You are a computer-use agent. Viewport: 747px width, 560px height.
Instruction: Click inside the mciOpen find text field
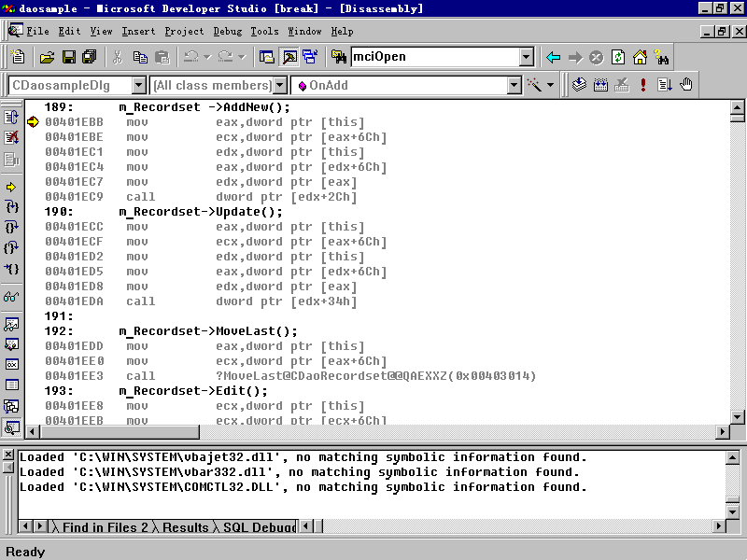pyautogui.click(x=435, y=57)
